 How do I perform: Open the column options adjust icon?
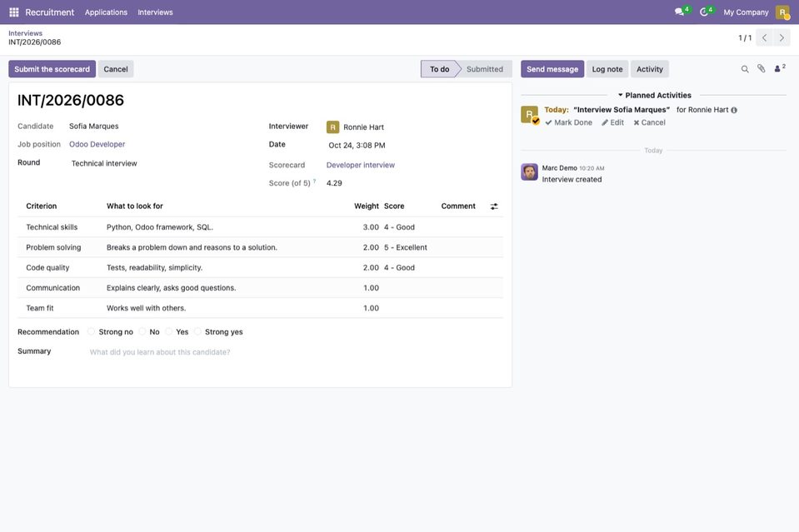tap(494, 206)
